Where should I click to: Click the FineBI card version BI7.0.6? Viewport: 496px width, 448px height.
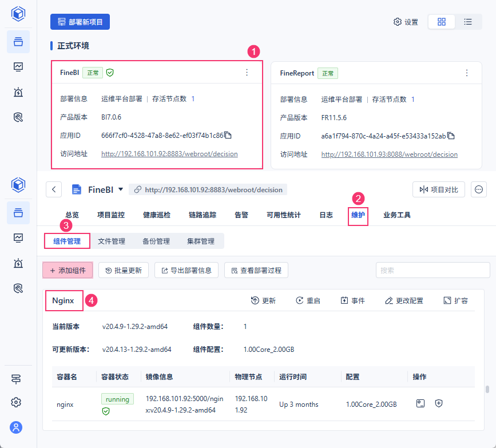(111, 117)
